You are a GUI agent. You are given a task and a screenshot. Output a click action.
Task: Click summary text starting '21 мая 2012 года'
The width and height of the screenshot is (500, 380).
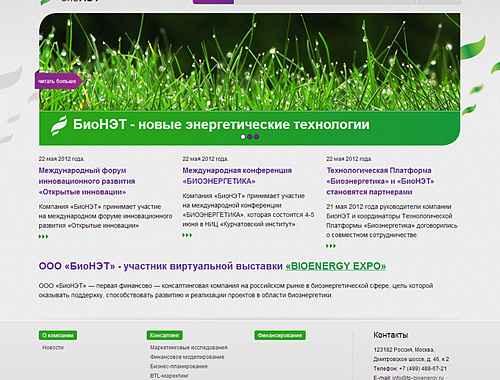pyautogui.click(x=392, y=221)
